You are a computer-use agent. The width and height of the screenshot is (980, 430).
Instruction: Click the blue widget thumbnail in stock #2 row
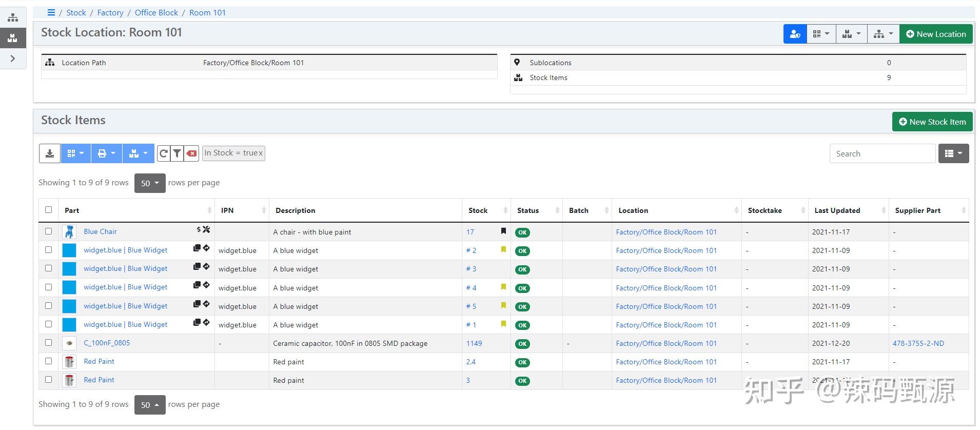coord(69,250)
